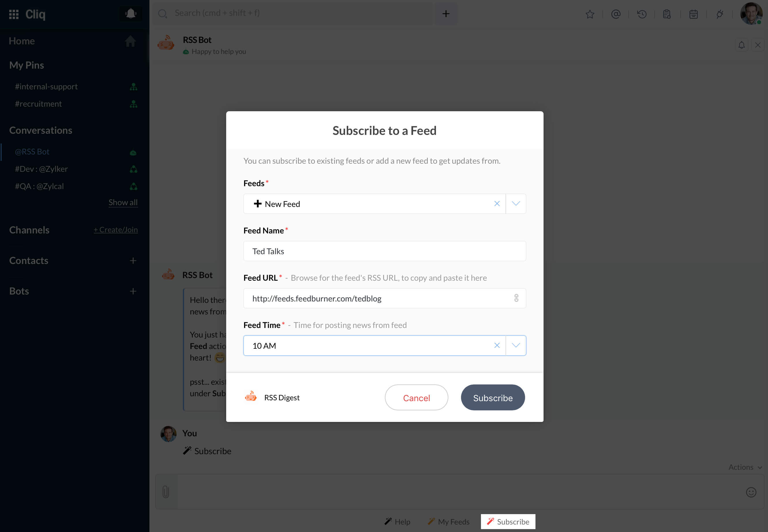Image resolution: width=768 pixels, height=532 pixels.
Task: Open the emoji smiley picker
Action: [751, 492]
